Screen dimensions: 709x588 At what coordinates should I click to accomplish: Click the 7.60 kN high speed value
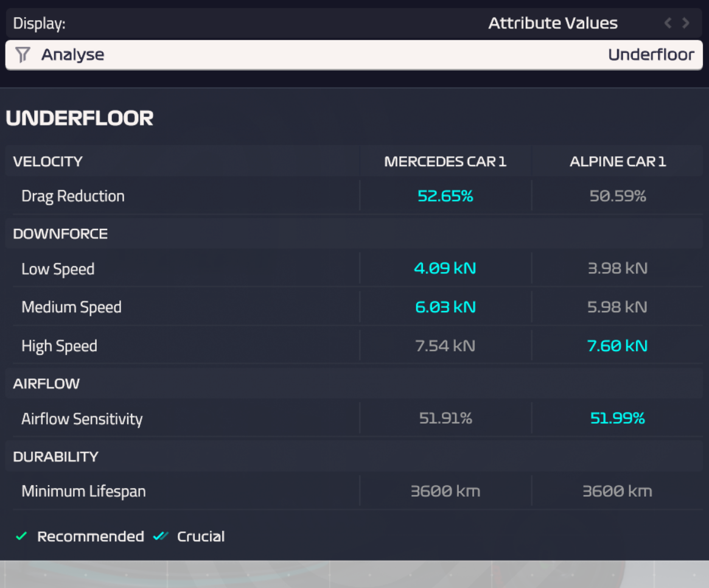tap(618, 346)
